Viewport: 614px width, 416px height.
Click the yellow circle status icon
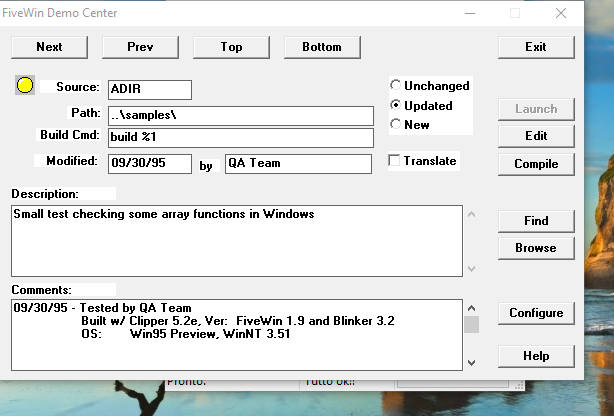point(25,85)
